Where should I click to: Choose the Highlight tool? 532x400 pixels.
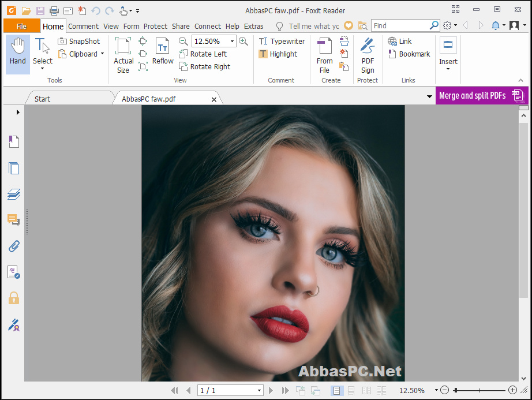(278, 54)
